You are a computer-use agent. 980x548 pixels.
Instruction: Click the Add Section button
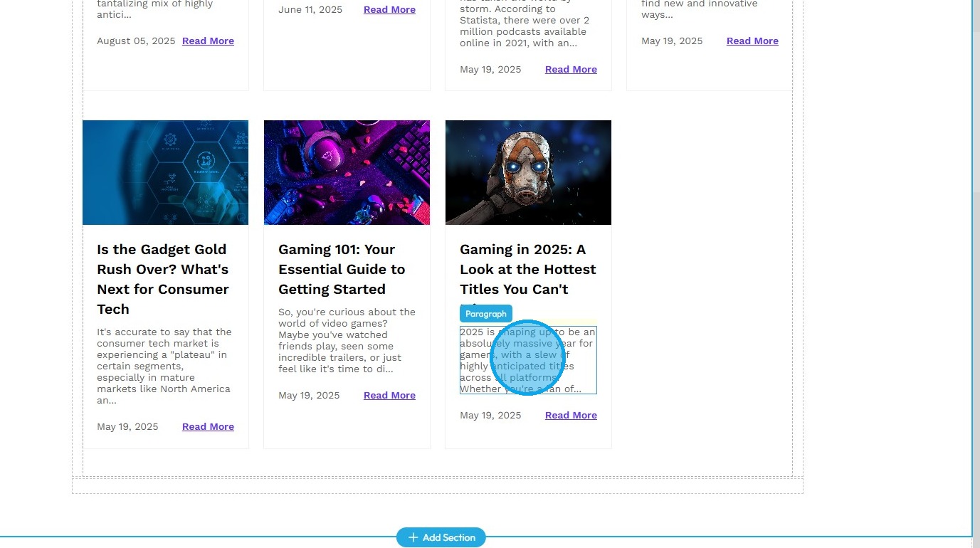point(441,537)
